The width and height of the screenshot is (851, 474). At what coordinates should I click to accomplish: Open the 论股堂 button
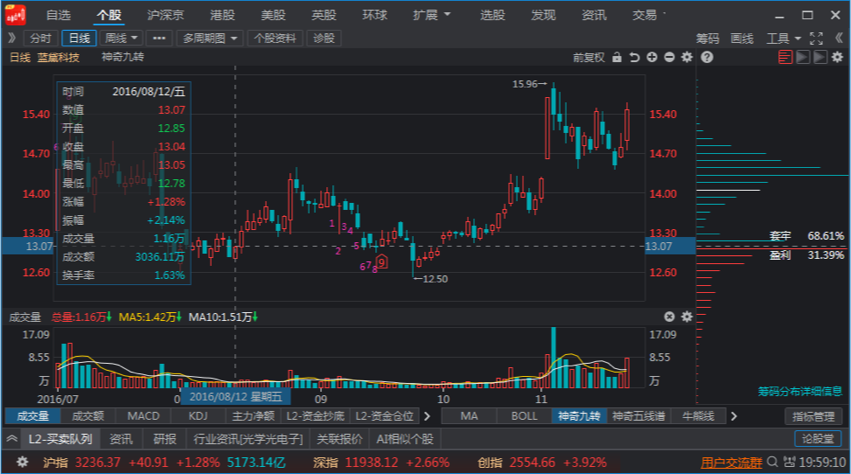(x=818, y=439)
